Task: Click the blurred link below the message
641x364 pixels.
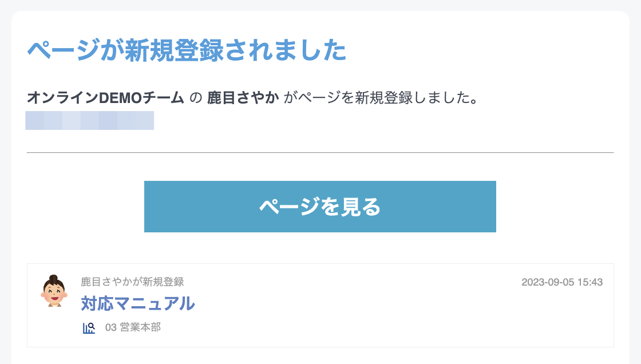Action: pyautogui.click(x=89, y=120)
